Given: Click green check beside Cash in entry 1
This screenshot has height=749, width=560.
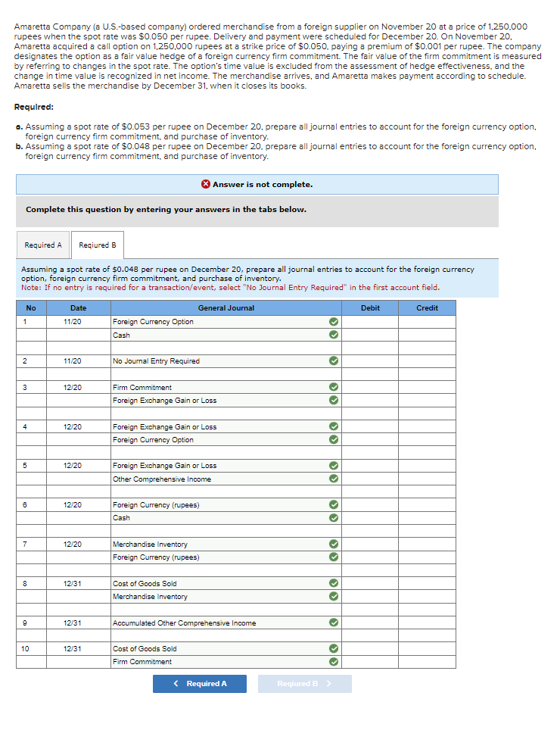Looking at the screenshot, I should tap(334, 335).
